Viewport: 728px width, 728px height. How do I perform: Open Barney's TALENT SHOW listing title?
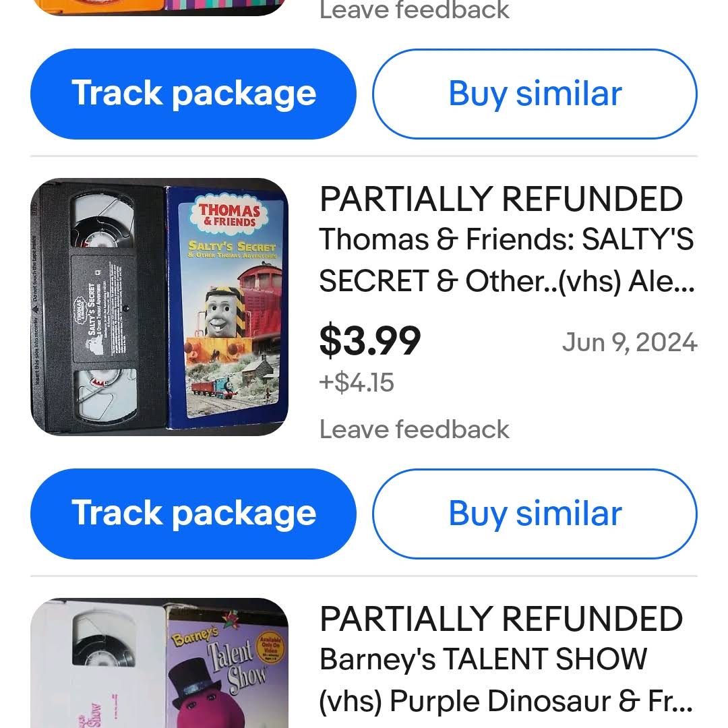[x=506, y=679]
